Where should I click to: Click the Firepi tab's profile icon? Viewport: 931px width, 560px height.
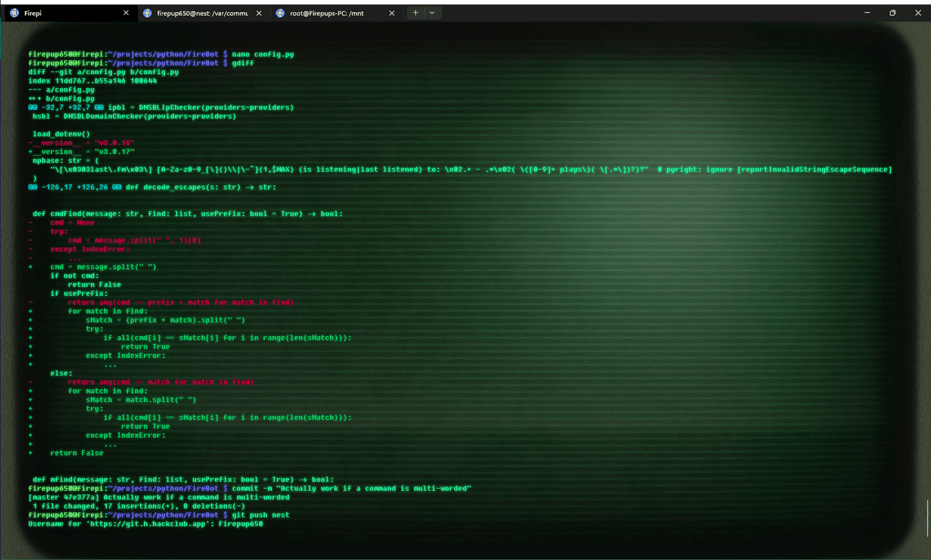pos(14,13)
